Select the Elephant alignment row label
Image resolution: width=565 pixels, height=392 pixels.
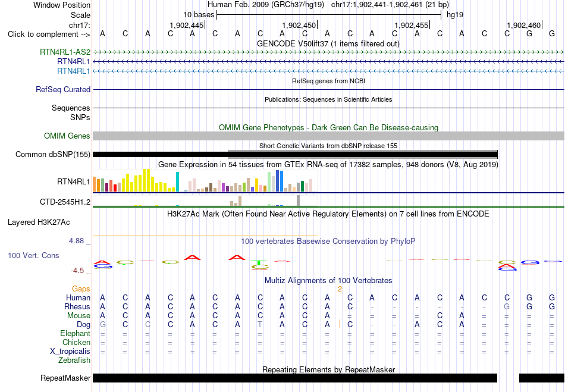(76, 333)
